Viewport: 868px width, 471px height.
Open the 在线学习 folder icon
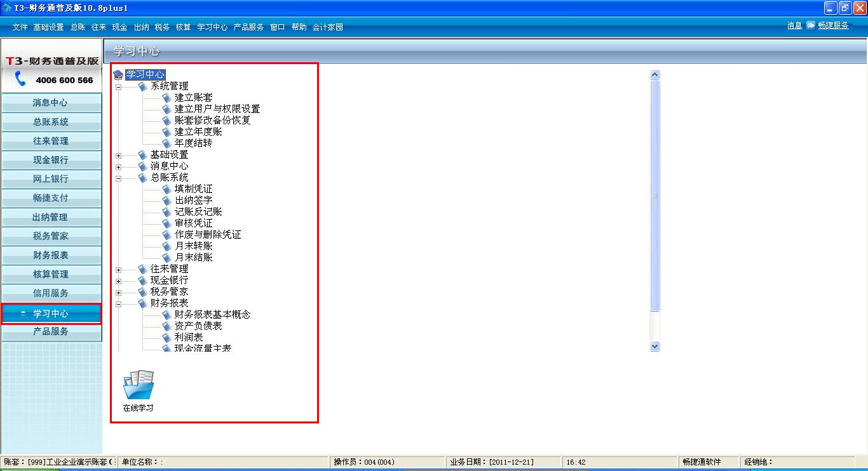(x=139, y=385)
